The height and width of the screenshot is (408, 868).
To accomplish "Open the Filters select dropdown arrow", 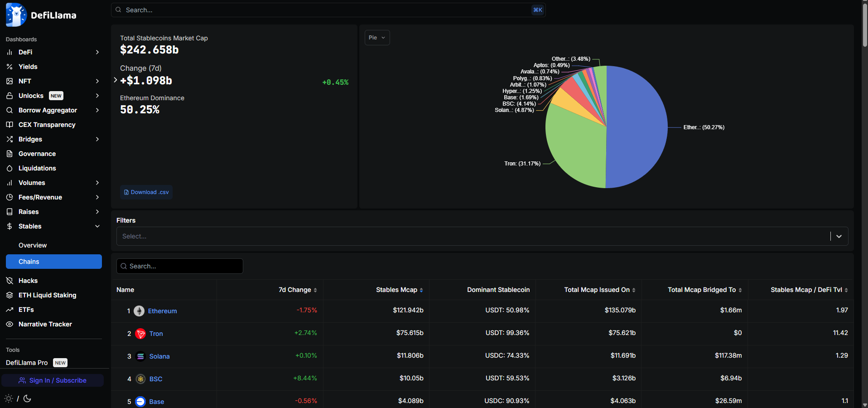I will [839, 236].
